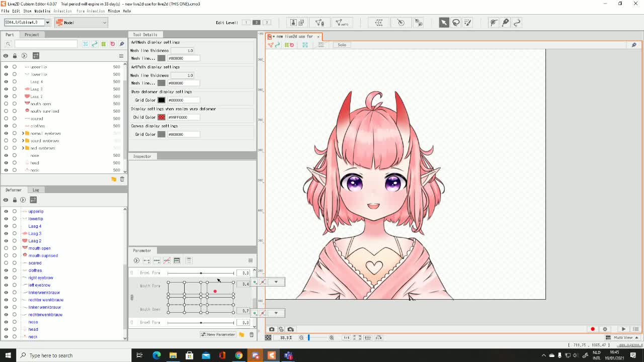Show the mouth suprised part
This screenshot has height=362, width=644.
click(x=6, y=111)
